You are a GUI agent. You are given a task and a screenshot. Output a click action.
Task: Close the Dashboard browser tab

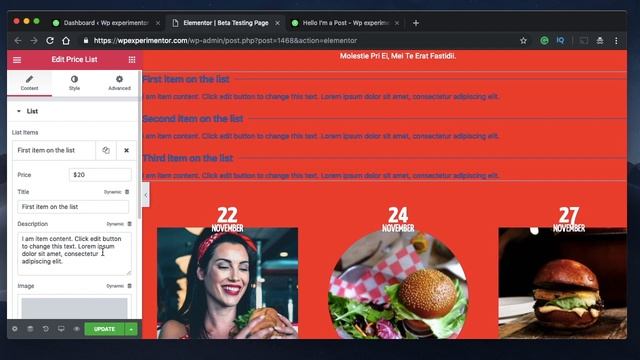pyautogui.click(x=158, y=23)
